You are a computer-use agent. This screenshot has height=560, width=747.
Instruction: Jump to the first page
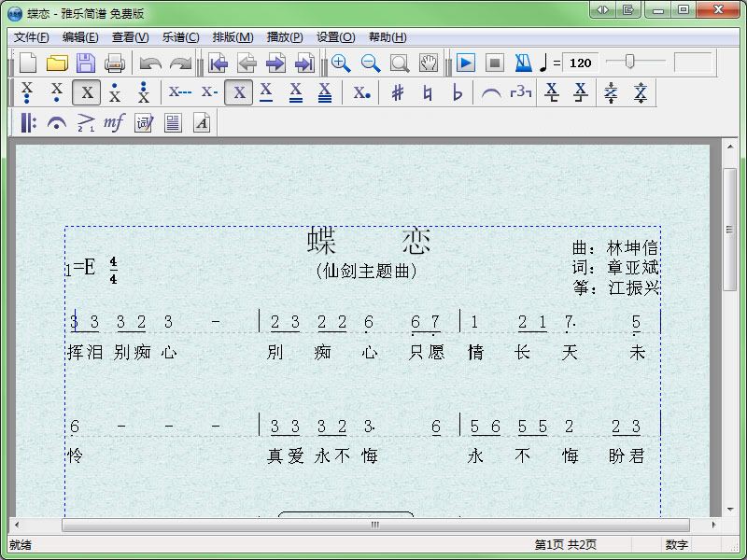pyautogui.click(x=218, y=63)
